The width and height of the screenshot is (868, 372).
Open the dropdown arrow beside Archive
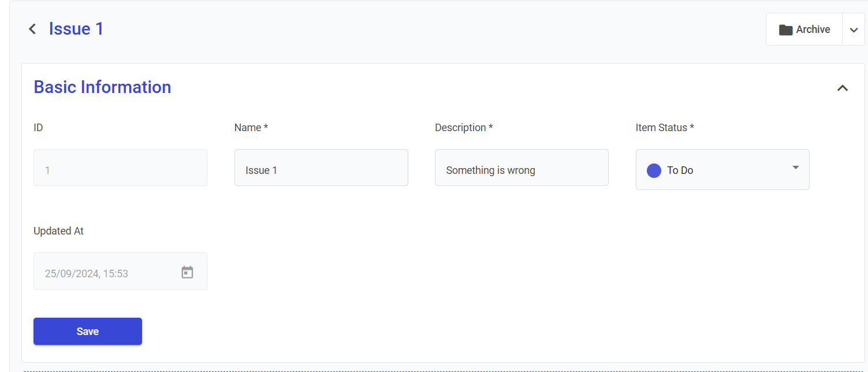pos(854,30)
